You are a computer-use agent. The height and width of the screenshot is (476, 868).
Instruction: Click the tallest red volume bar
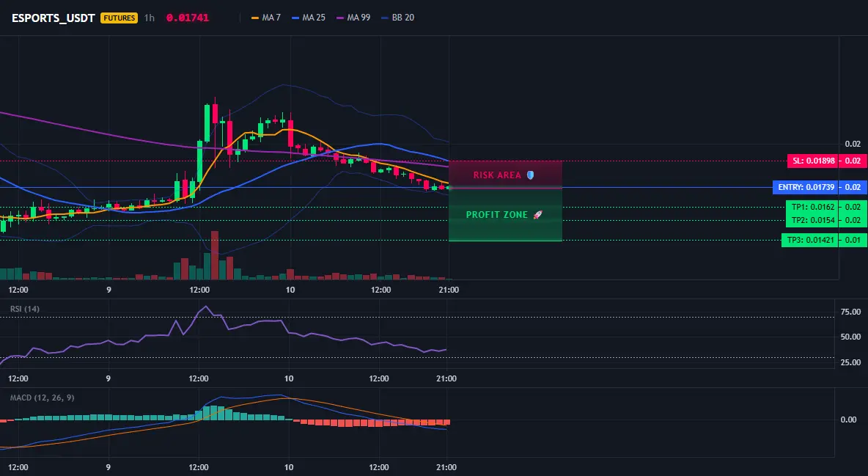pyautogui.click(x=215, y=255)
